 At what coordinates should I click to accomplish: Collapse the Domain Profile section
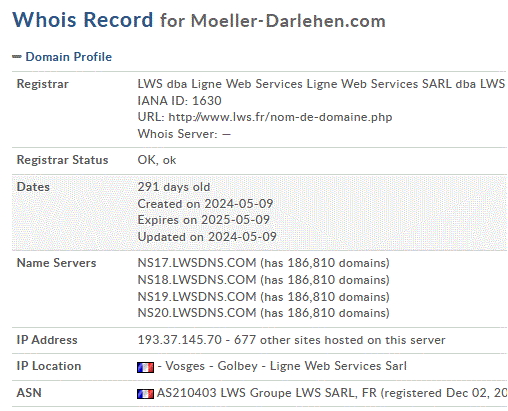62,57
